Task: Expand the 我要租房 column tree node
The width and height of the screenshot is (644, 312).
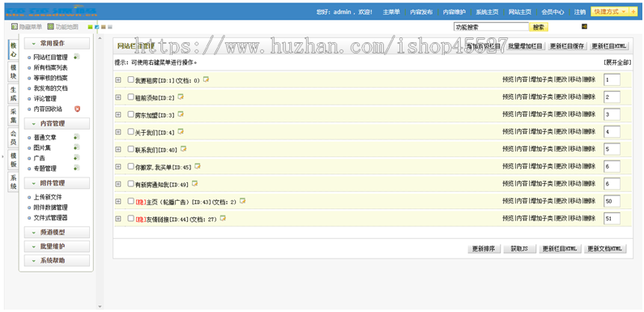Action: pos(118,80)
